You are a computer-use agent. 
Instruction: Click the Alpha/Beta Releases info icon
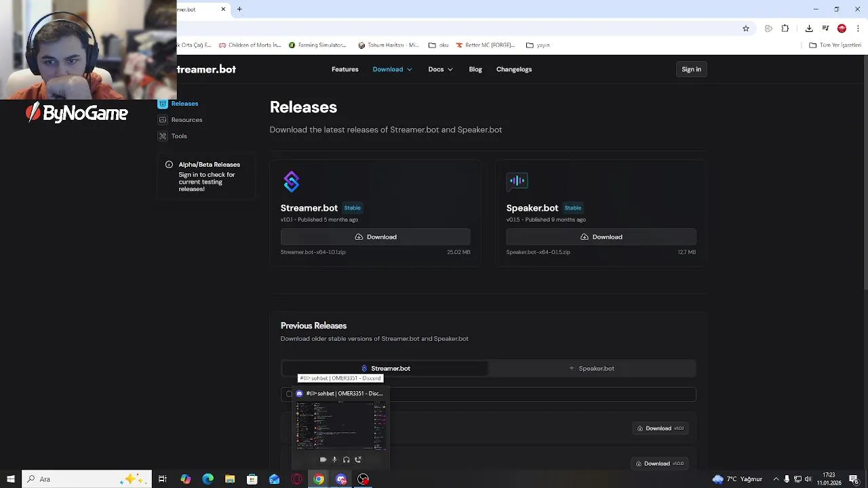169,165
